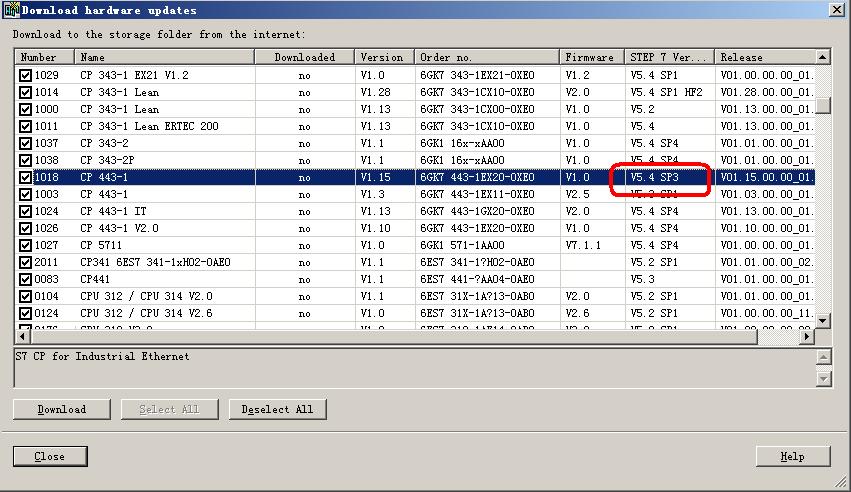This screenshot has width=851, height=492.
Task: Click the Version column header
Action: pyautogui.click(x=385, y=57)
